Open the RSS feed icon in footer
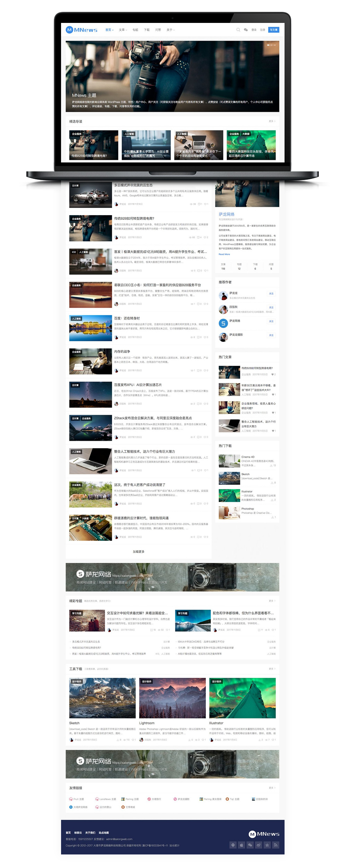347x868 pixels. coord(276,845)
